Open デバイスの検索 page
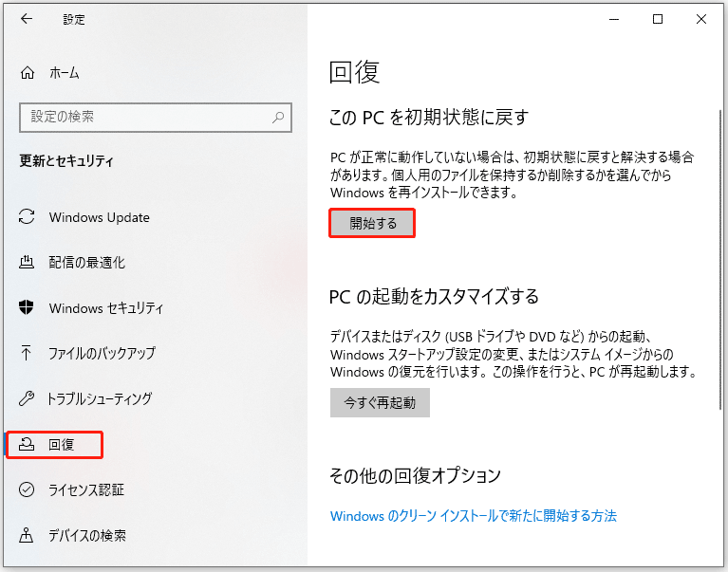The image size is (728, 572). pyautogui.click(x=87, y=535)
